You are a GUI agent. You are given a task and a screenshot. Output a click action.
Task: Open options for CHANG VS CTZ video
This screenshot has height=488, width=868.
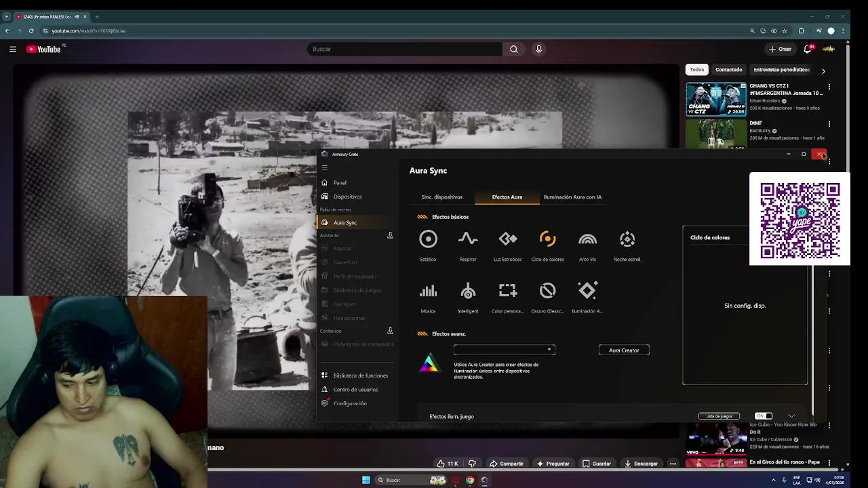tap(829, 87)
